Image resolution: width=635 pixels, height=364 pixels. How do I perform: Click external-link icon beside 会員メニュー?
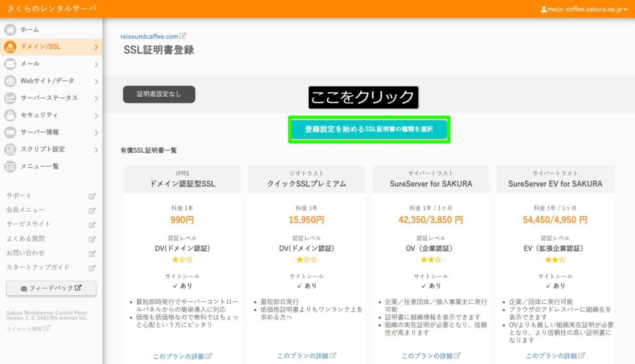92,211
